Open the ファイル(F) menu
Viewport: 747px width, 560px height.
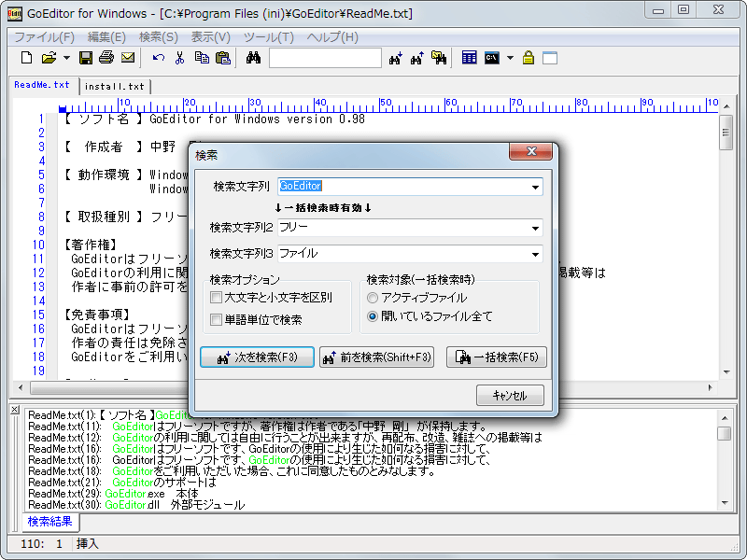[44, 37]
